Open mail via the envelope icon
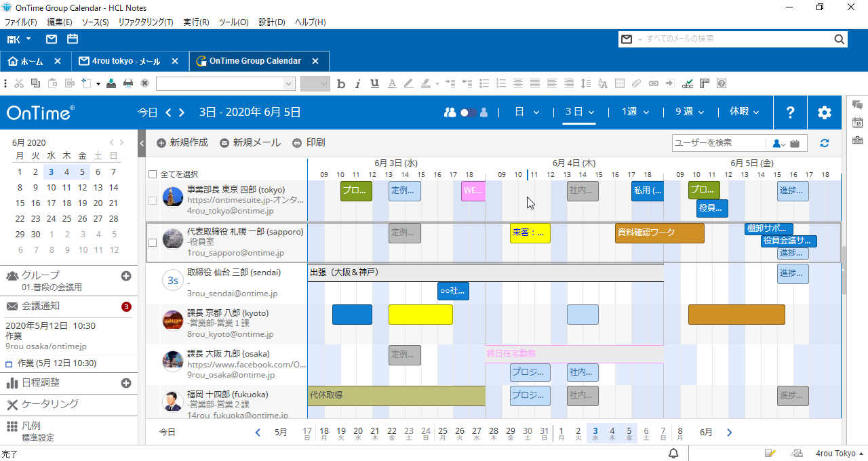868x461 pixels. coord(52,39)
